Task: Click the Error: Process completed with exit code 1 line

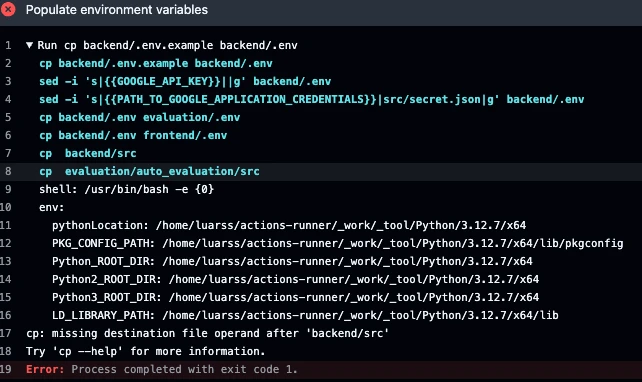Action: point(162,369)
